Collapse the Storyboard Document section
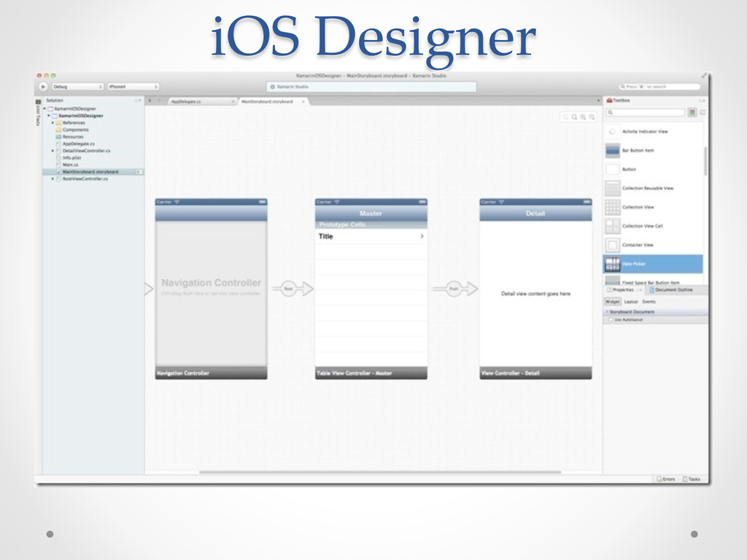Viewport: 747px width, 560px height. click(x=607, y=312)
